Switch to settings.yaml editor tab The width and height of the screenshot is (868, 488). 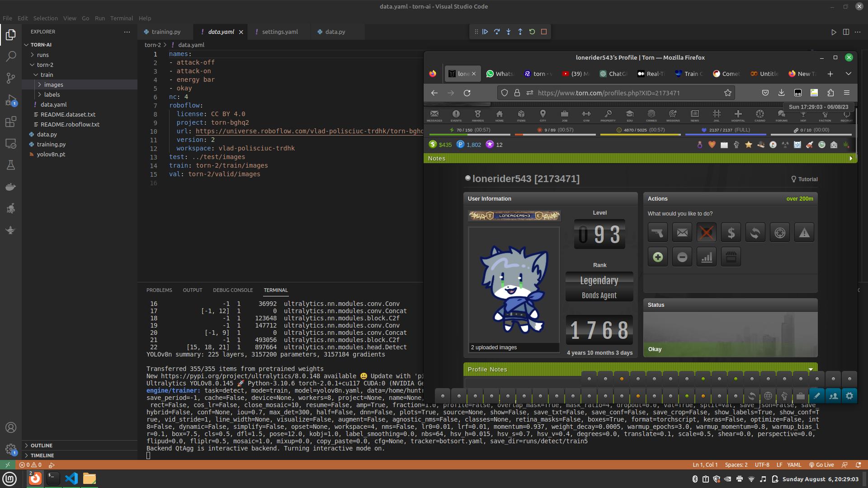click(x=280, y=32)
